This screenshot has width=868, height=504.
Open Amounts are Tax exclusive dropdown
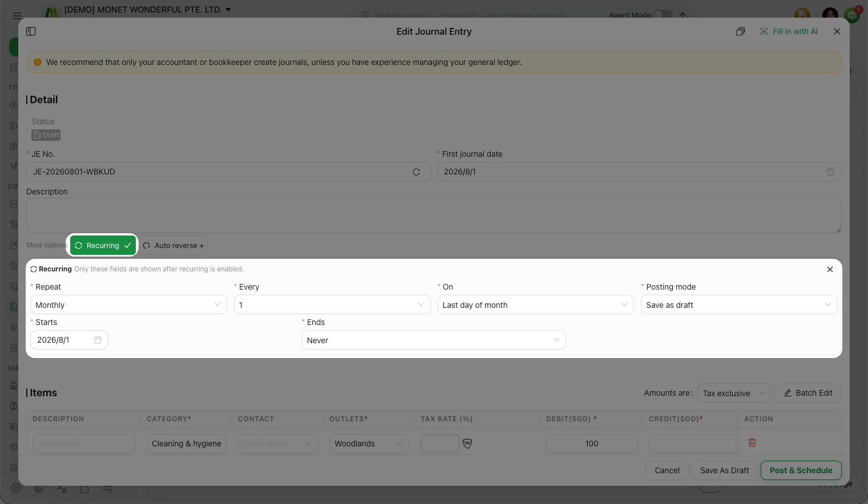734,393
